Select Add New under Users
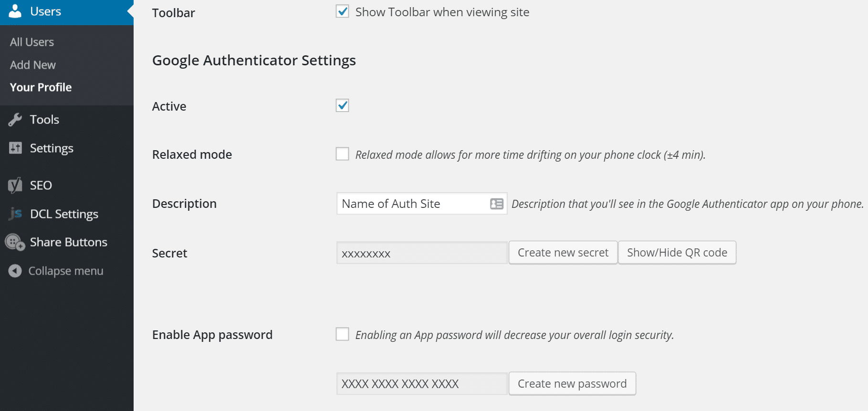868x411 pixels. tap(32, 64)
